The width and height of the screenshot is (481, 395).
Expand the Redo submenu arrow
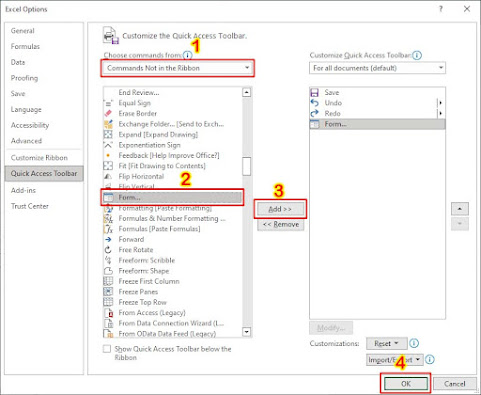pos(441,113)
